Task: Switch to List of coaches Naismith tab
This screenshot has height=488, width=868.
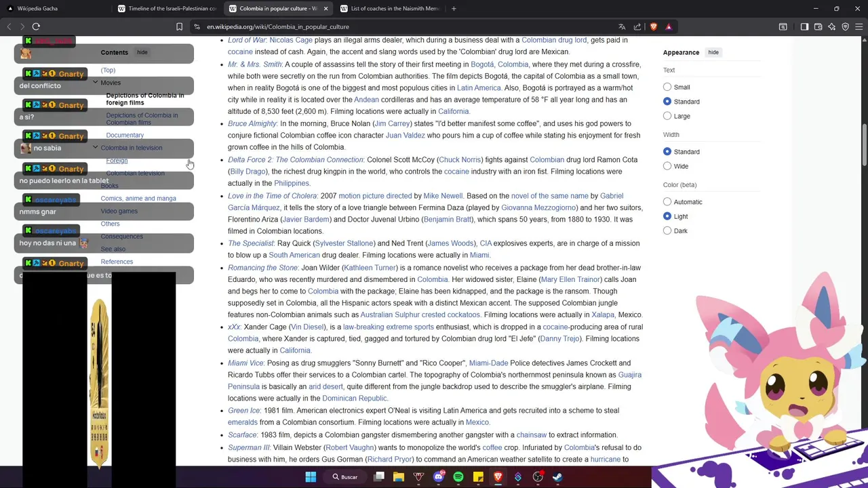Action: click(391, 8)
